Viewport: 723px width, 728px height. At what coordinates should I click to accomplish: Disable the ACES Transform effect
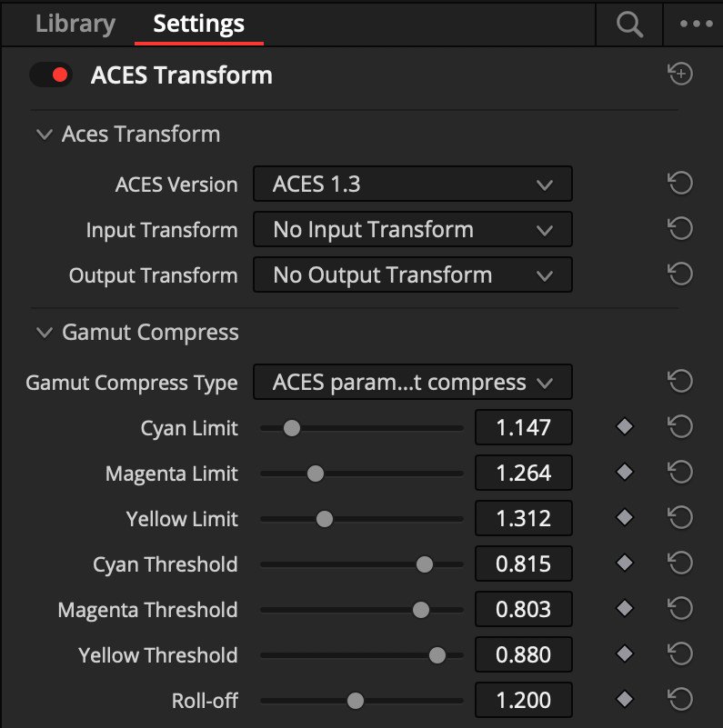51,75
